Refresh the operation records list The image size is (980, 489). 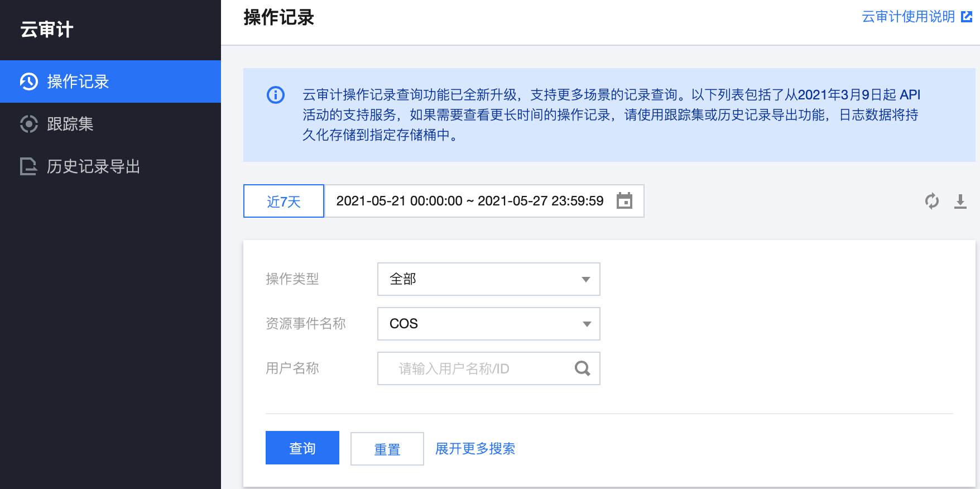(932, 201)
